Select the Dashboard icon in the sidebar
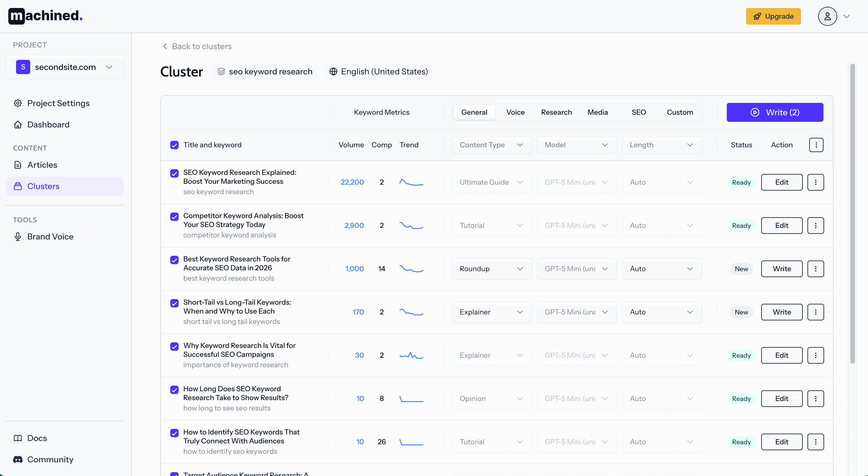 18,124
